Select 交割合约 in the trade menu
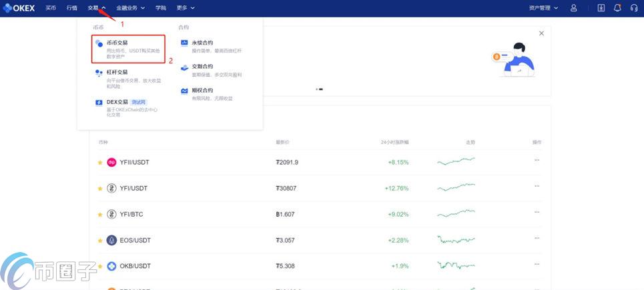Screen dimensions: 644x290 pyautogui.click(x=212, y=70)
